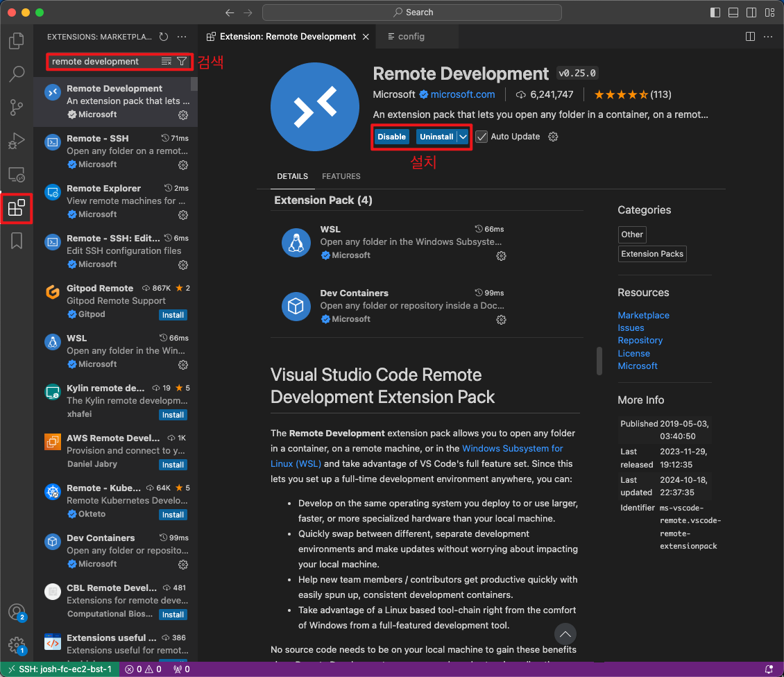
Task: Open the License resource link
Action: pyautogui.click(x=634, y=354)
